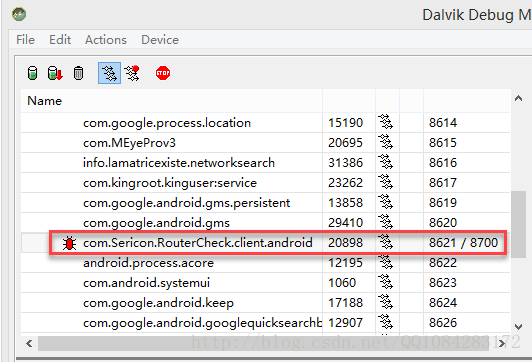This screenshot has height=362, width=532.
Task: Click the port value 8615
Action: pos(443,142)
